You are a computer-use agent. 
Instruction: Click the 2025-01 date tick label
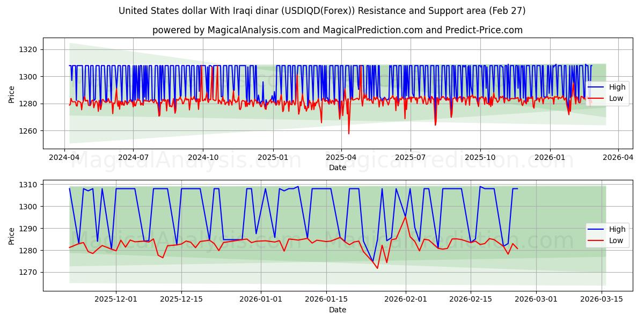coord(273,157)
